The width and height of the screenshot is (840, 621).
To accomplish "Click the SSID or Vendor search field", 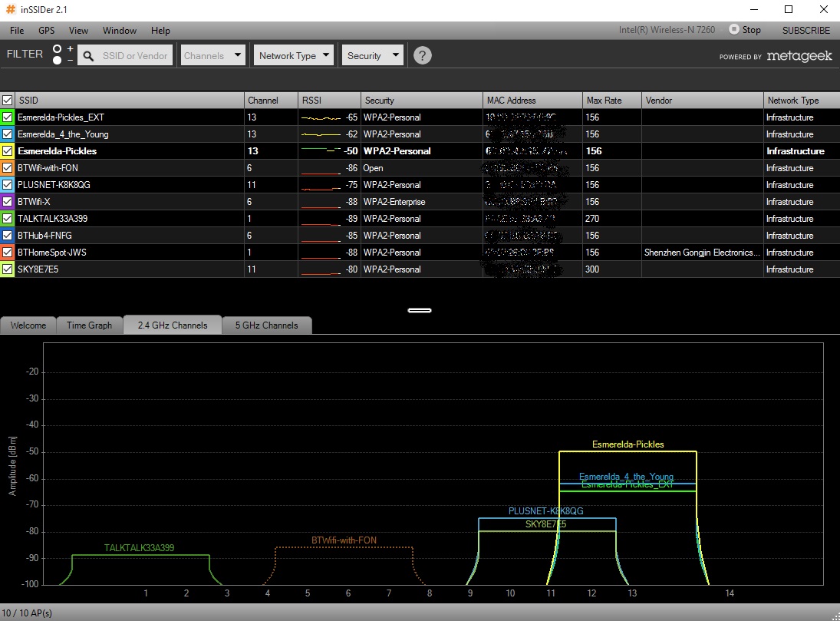I will pos(135,56).
